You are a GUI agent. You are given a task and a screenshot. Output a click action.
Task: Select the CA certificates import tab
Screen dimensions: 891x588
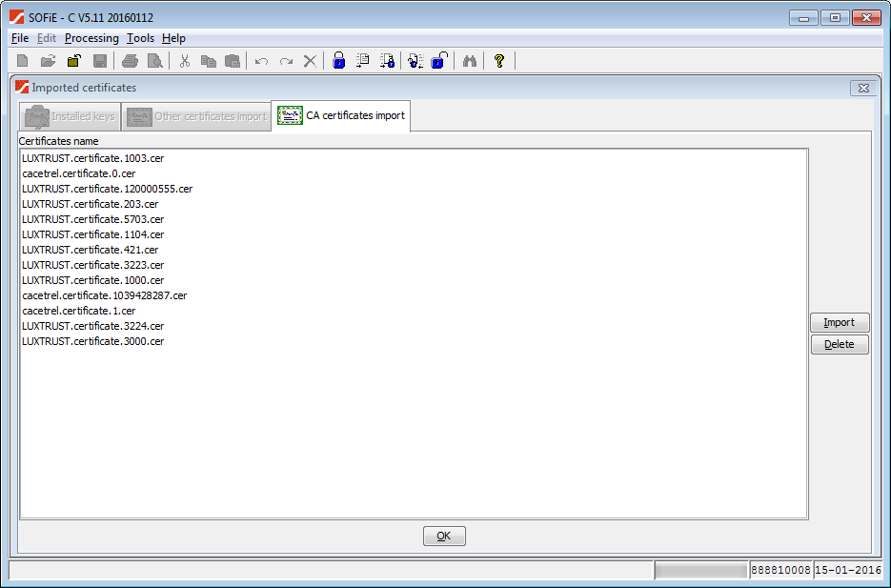341,116
